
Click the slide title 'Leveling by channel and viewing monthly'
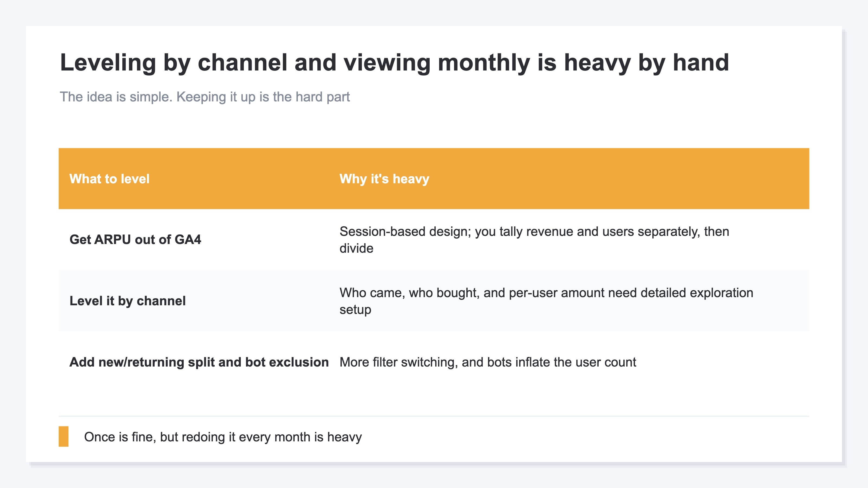click(394, 63)
